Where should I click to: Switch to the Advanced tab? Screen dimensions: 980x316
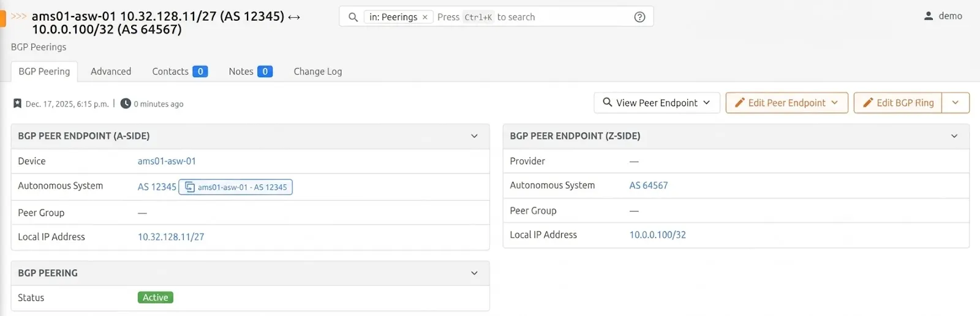click(111, 72)
